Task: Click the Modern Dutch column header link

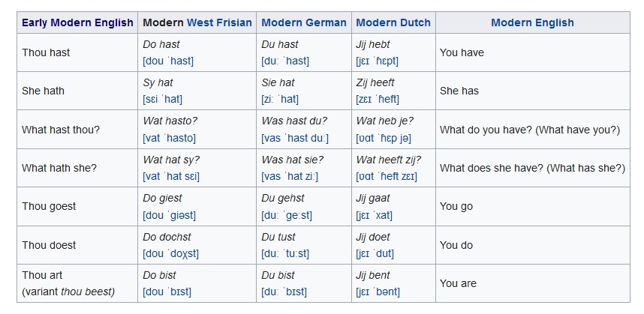Action: pyautogui.click(x=393, y=22)
